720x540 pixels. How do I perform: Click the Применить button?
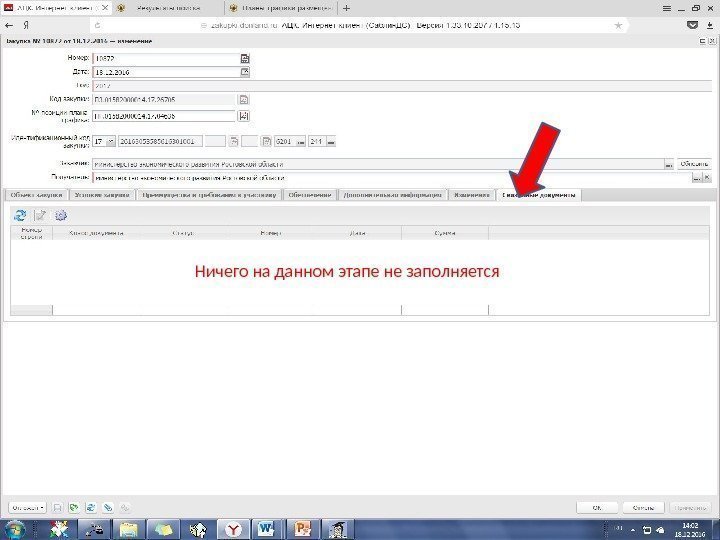tap(690, 508)
